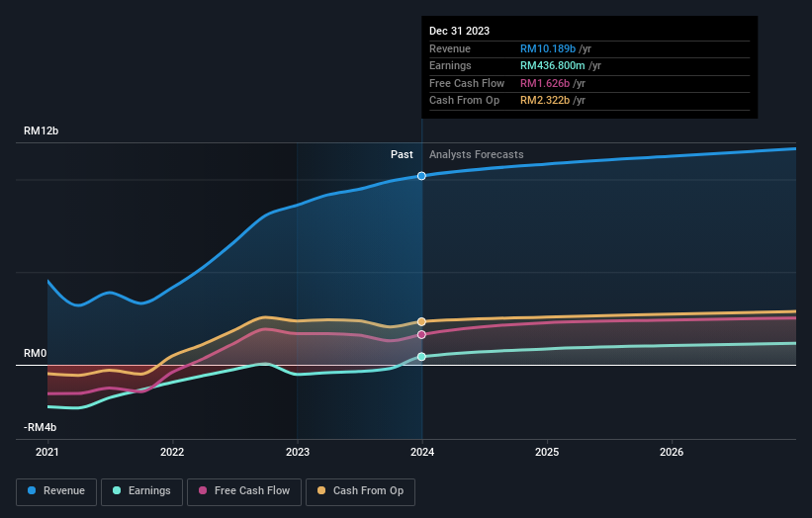Click the RM2.322b cash from op value
Screen dimensions: 812x518
click(545, 101)
